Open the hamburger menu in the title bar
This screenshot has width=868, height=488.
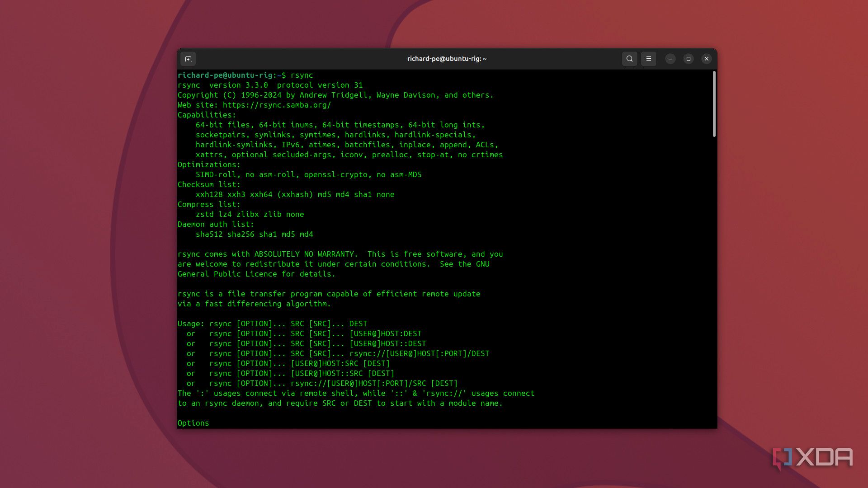coord(649,59)
